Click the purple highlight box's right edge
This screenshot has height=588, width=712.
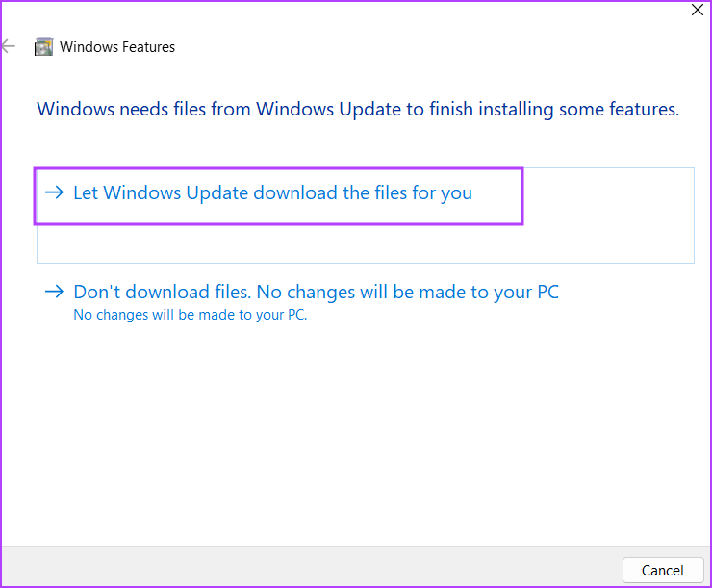click(522, 196)
